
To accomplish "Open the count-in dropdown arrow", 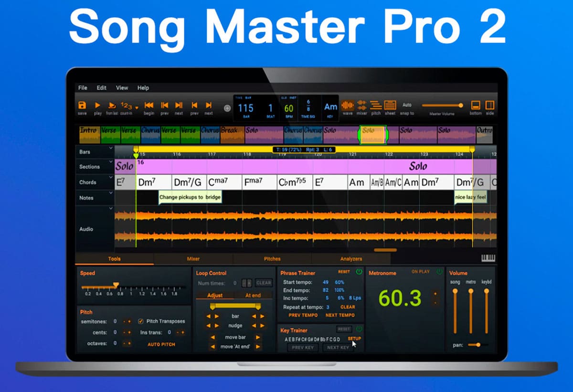I will [x=137, y=108].
